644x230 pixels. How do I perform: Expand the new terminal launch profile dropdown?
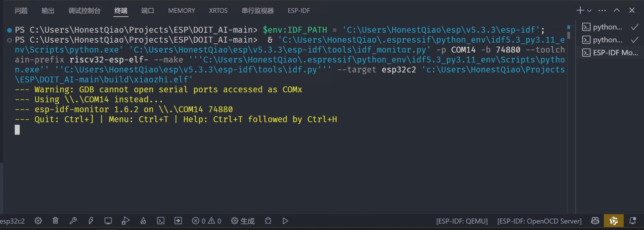pos(589,11)
